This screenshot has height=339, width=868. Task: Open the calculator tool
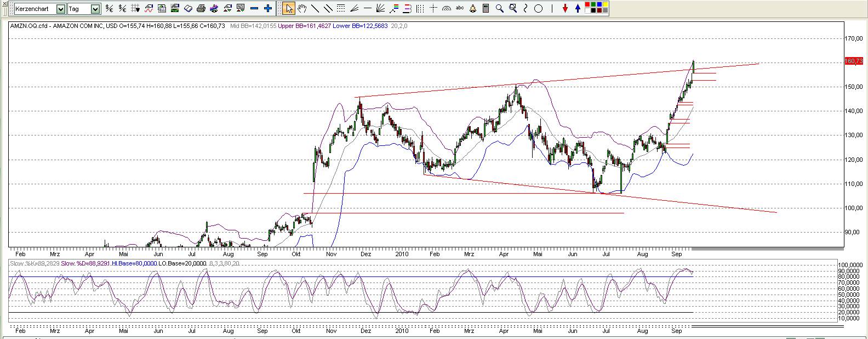pos(486,8)
